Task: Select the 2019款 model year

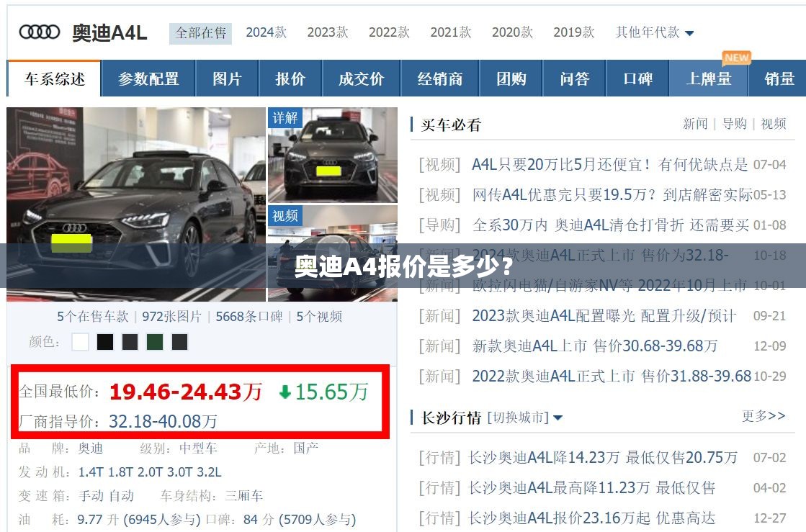Action: coord(573,32)
